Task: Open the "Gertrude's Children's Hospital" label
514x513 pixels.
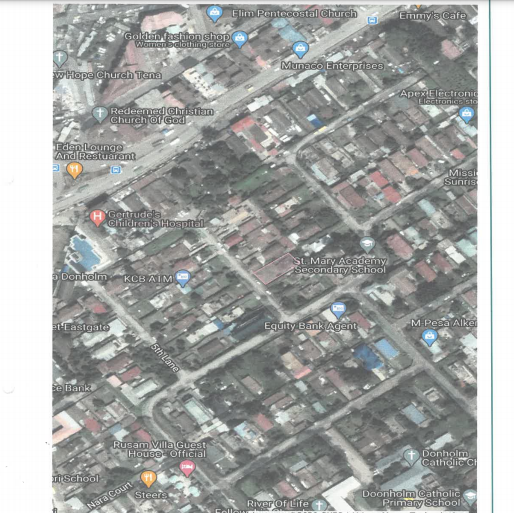Action: click(156, 219)
